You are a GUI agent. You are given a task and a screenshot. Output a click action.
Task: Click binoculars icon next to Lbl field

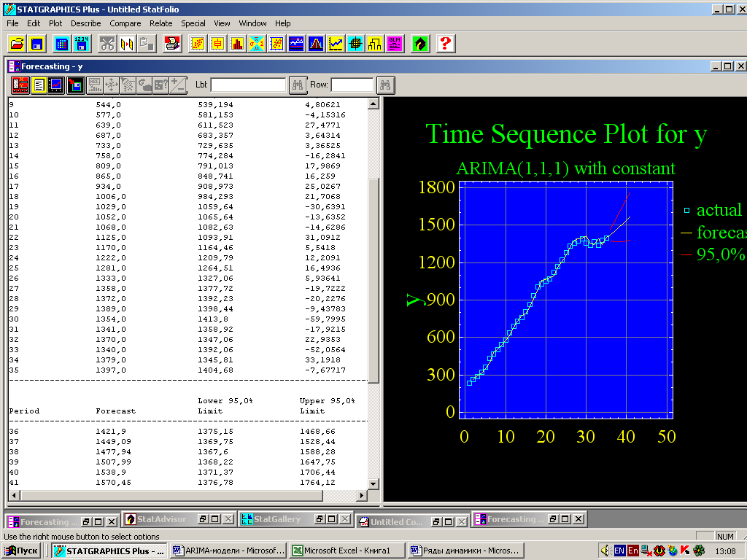pos(298,85)
